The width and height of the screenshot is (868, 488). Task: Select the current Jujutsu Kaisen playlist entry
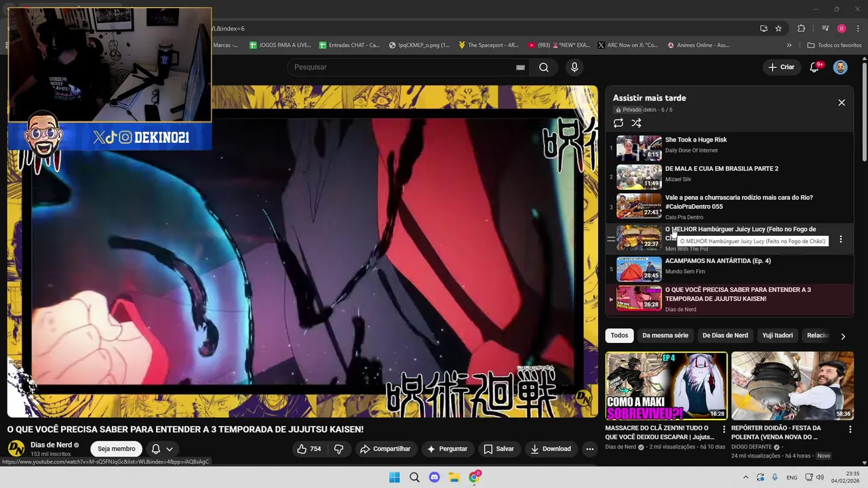729,299
